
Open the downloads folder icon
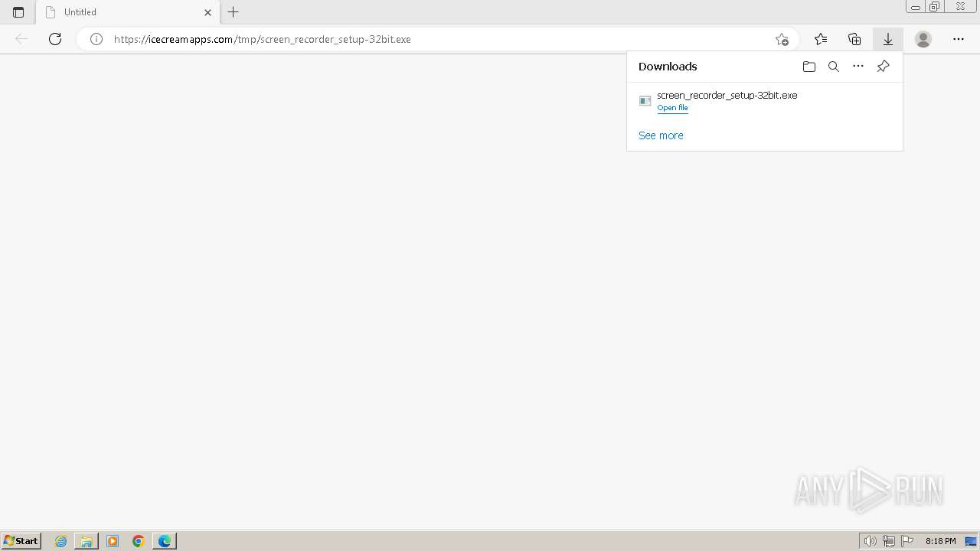coord(809,67)
